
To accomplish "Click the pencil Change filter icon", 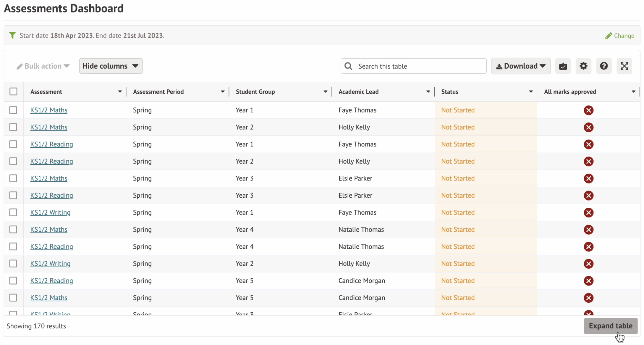I will pos(608,36).
